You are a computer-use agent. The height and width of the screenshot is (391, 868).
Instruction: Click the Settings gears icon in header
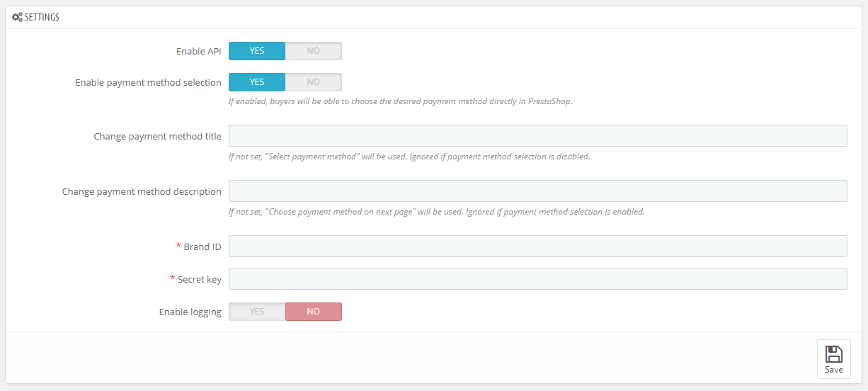pos(18,17)
